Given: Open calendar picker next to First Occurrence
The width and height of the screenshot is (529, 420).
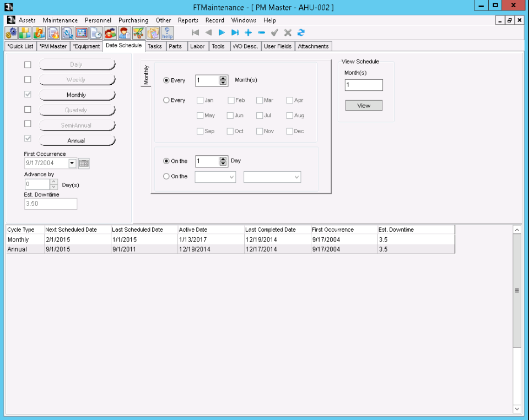Looking at the screenshot, I should coord(84,163).
